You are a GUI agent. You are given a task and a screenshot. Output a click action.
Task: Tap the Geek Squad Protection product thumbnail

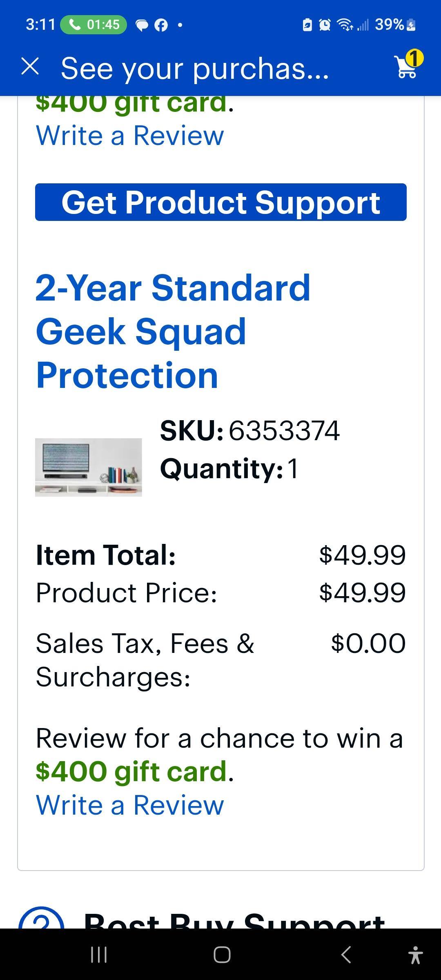pos(89,467)
